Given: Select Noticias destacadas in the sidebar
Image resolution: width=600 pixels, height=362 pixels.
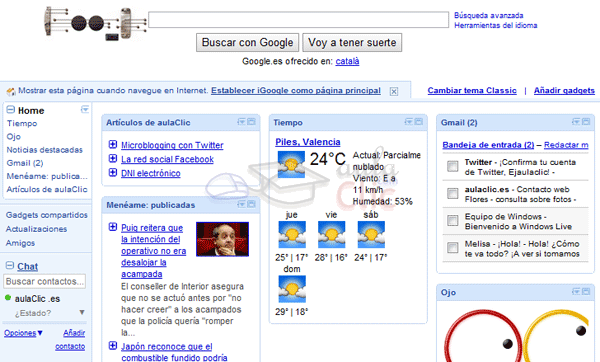Looking at the screenshot, I should click(44, 150).
